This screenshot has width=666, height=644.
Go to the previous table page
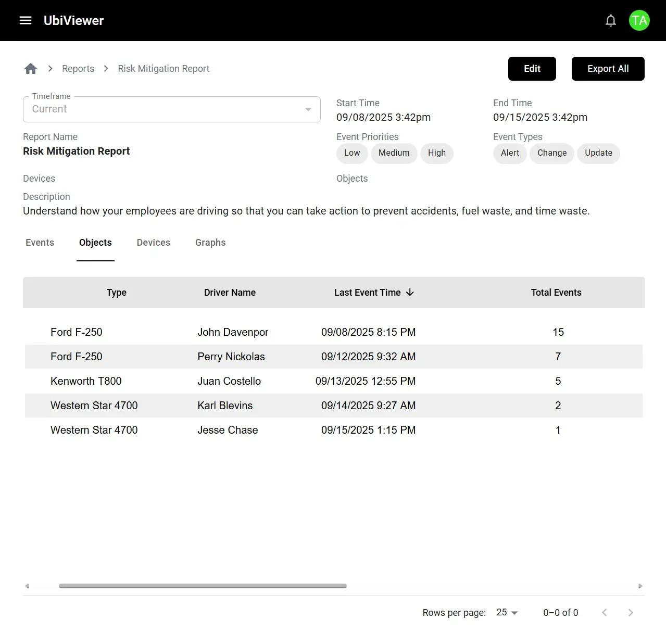[x=605, y=613]
